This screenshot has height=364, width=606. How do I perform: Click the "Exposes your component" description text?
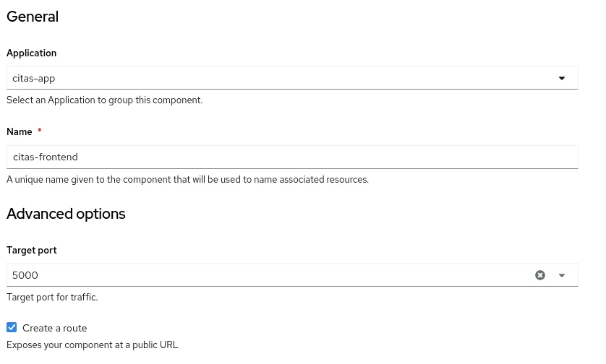pyautogui.click(x=92, y=345)
